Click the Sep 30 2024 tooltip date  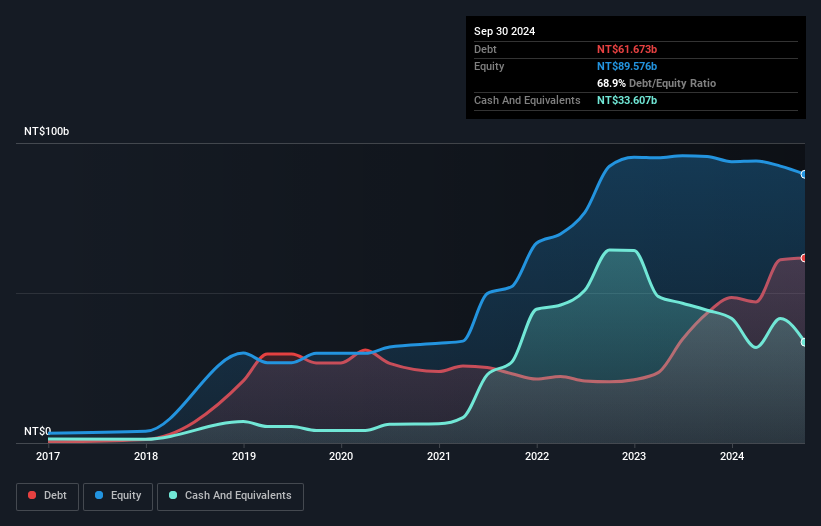coord(505,31)
